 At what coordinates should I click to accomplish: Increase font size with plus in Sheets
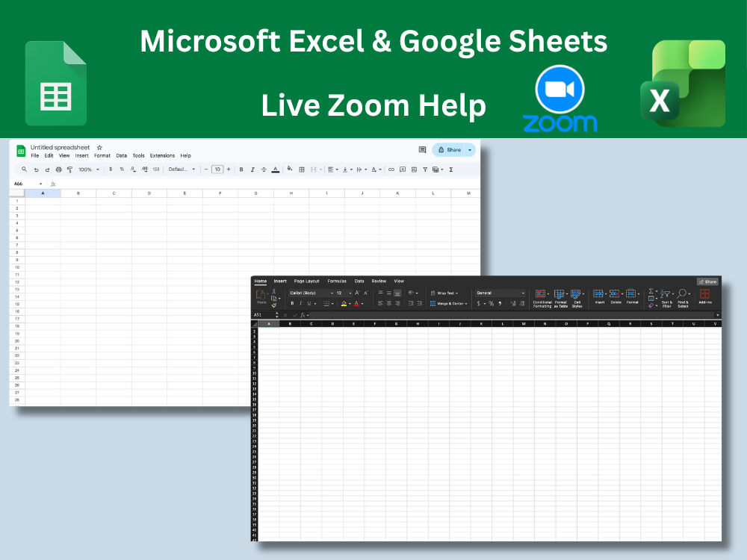(229, 169)
